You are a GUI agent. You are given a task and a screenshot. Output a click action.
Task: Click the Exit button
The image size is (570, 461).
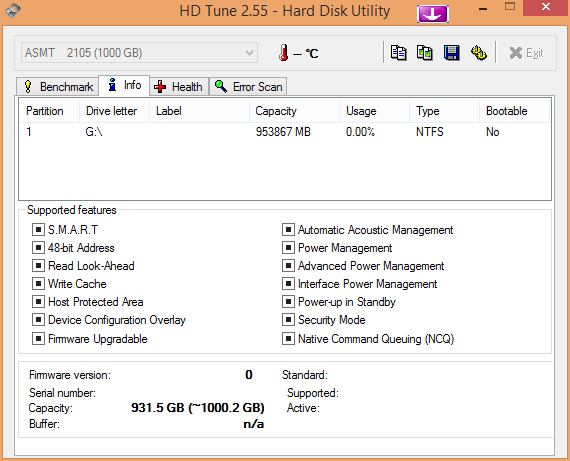pos(526,53)
